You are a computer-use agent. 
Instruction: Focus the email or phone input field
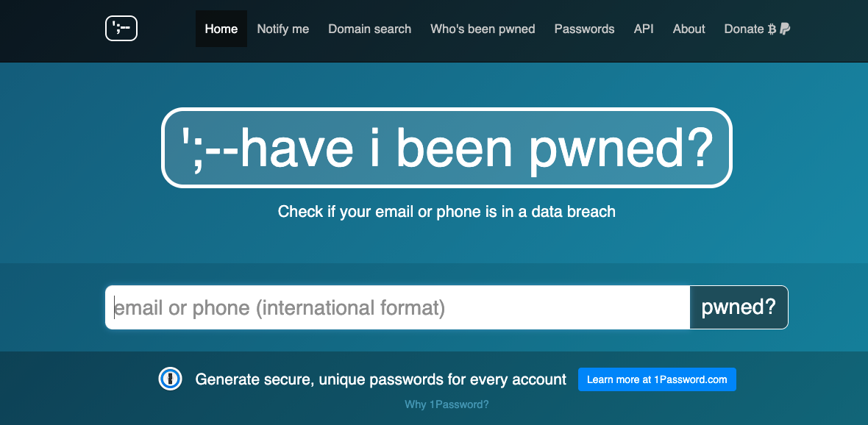point(397,307)
